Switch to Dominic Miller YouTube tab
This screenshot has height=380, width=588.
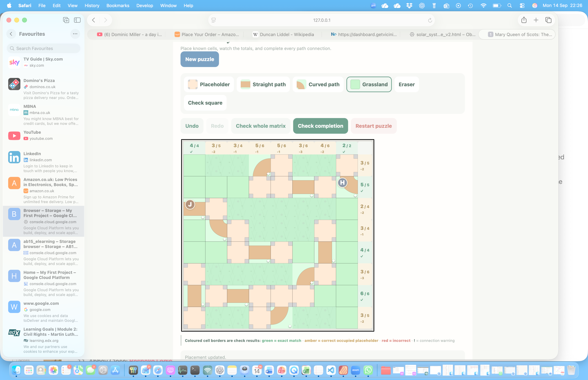coord(129,35)
